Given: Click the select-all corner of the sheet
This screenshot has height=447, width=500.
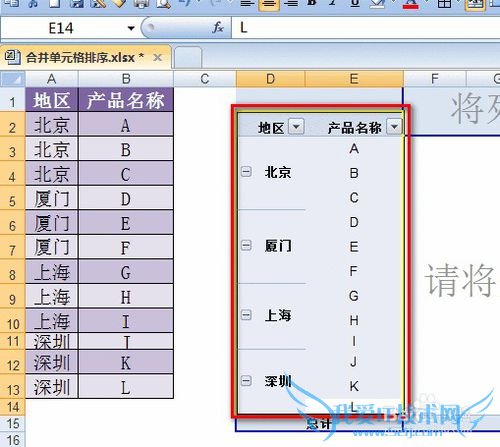Looking at the screenshot, I should click(x=13, y=79).
